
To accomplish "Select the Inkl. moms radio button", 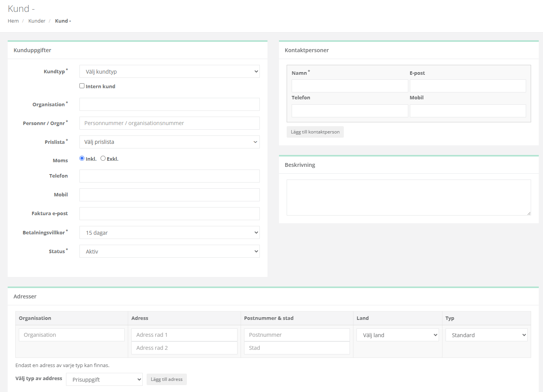I will click(x=82, y=158).
